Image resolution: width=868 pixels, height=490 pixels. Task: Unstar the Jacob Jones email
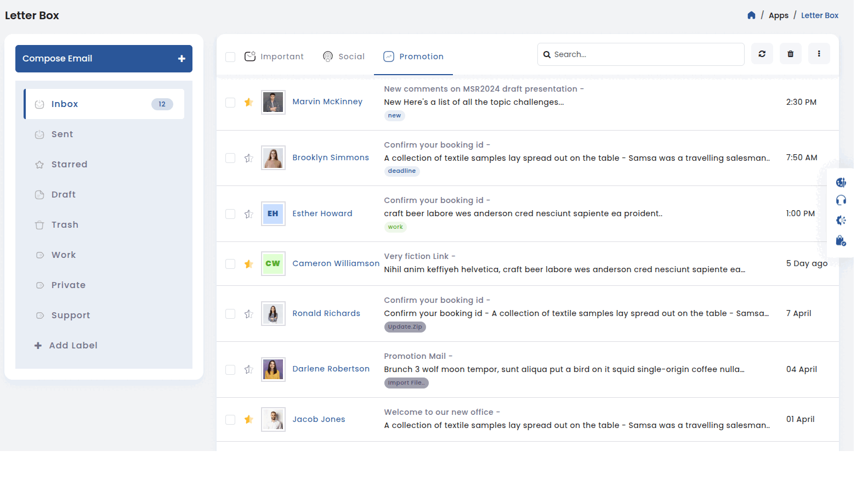pyautogui.click(x=248, y=420)
